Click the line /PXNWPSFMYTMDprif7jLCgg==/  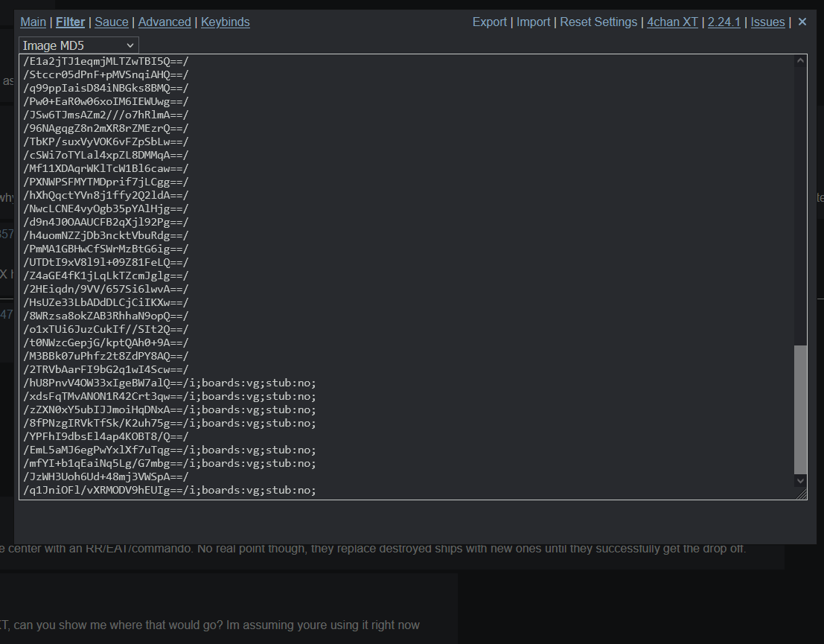click(106, 182)
